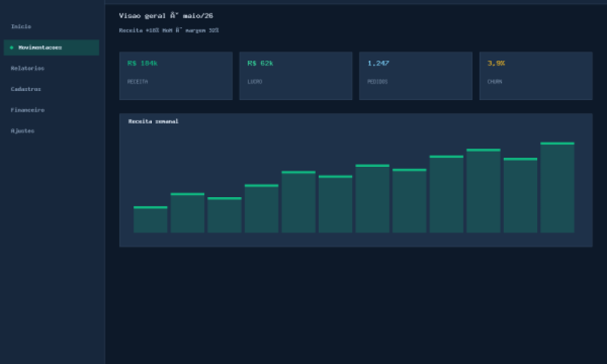Click the Receita +18% MoM subtitle
The width and height of the screenshot is (607, 364).
[168, 30]
